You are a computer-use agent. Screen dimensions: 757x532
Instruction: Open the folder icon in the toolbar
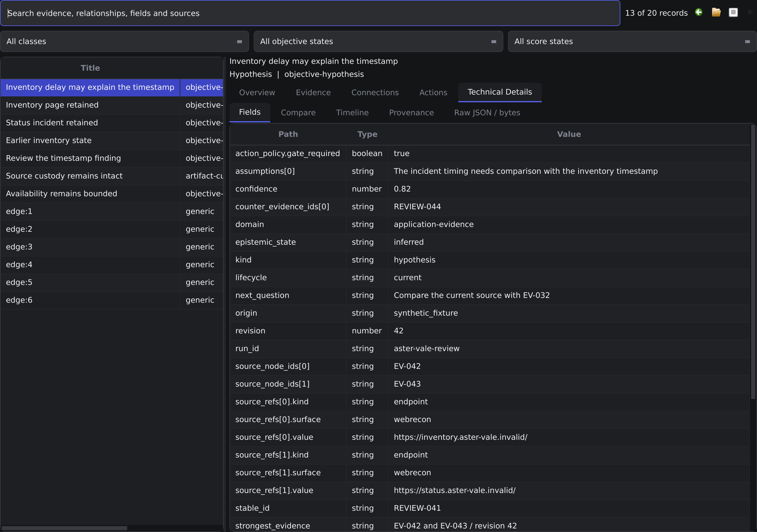[716, 12]
